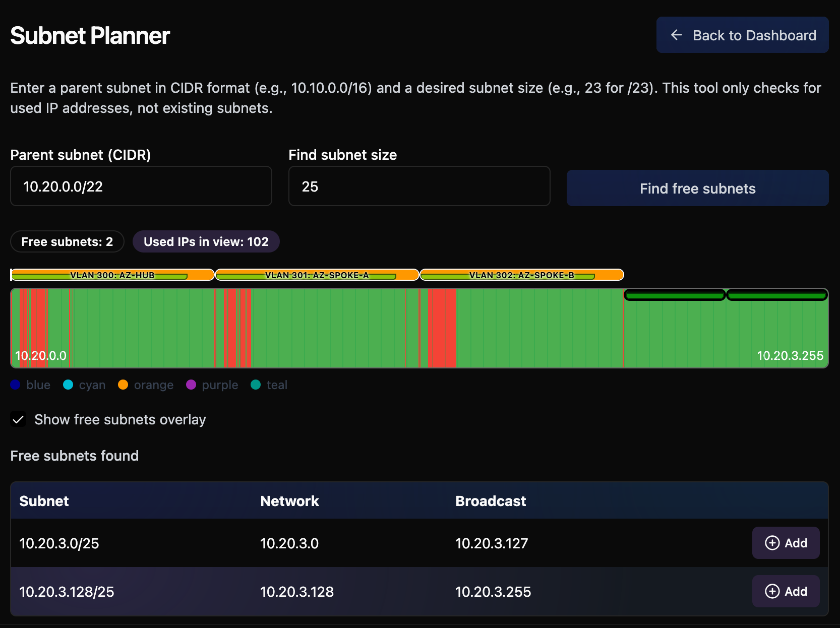Image resolution: width=840 pixels, height=628 pixels.
Task: Toggle Show free subnets overlay checkbox
Action: (x=19, y=419)
